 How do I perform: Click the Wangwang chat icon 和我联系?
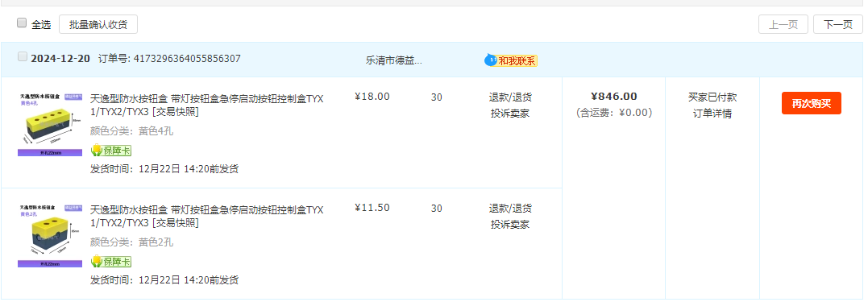tap(511, 60)
